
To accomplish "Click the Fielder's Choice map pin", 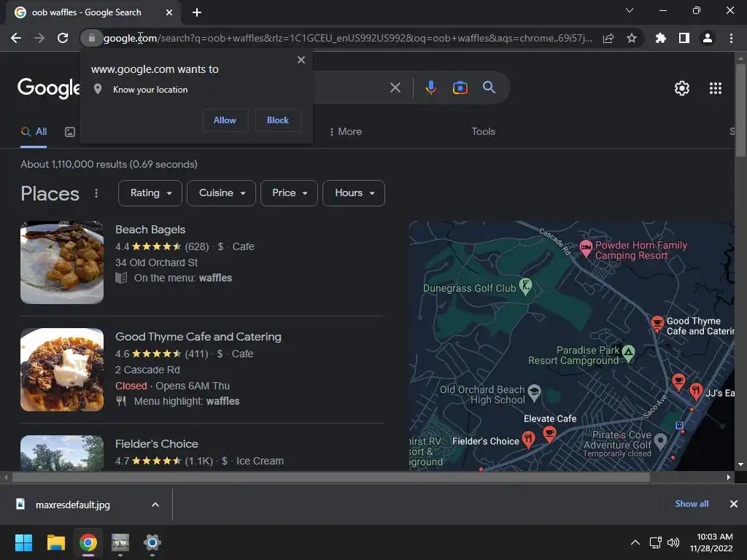I will tap(528, 439).
